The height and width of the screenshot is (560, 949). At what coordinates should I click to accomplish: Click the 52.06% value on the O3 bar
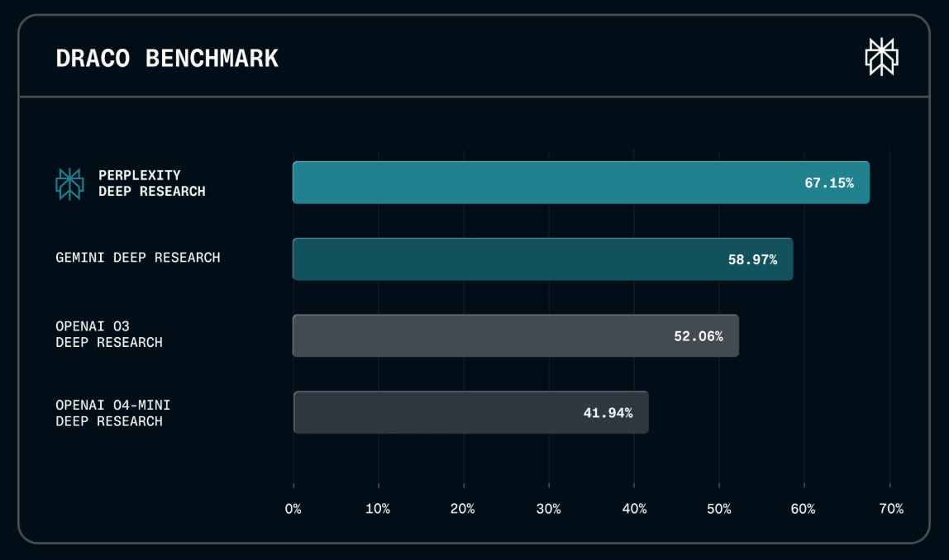[x=699, y=336]
